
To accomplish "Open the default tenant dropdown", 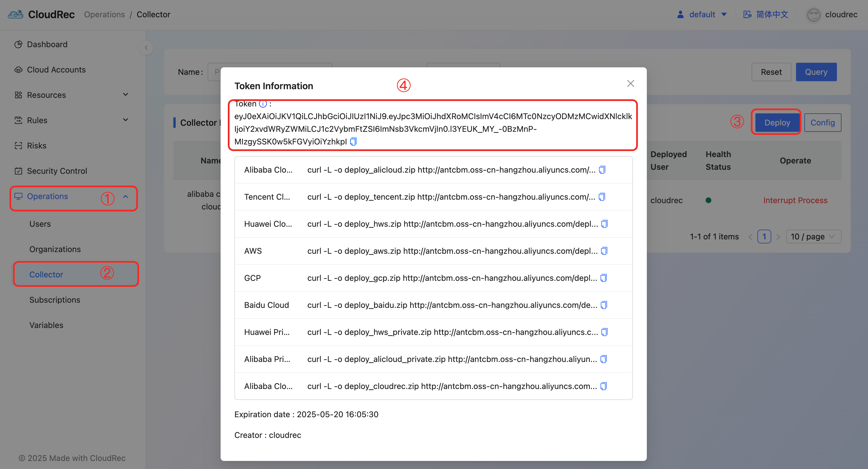I will pyautogui.click(x=702, y=14).
